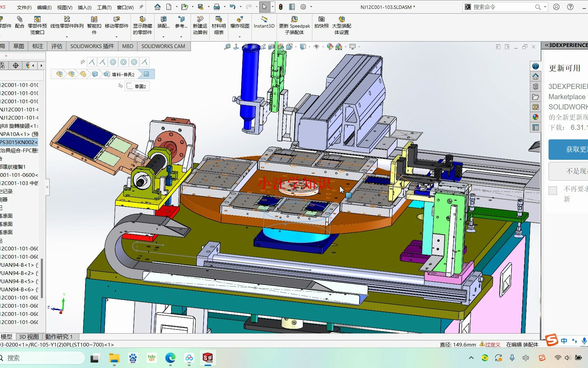588x368 pixels.
Task: Open the Bill of Materials (材料明细表) tool
Action: pos(219,26)
